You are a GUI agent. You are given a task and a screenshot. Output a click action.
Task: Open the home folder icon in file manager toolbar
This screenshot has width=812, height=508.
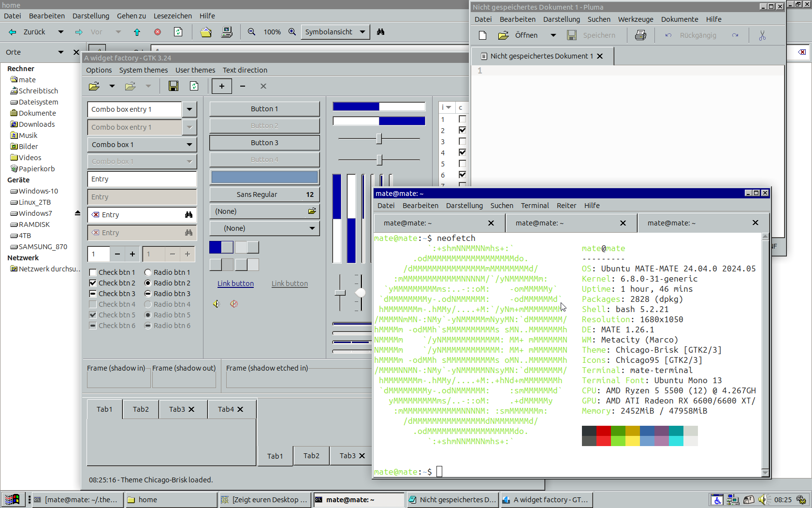[x=206, y=32]
